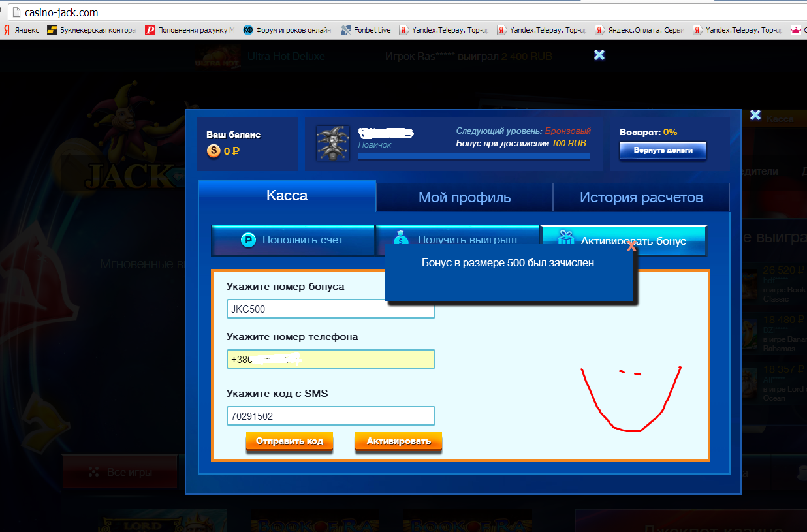Click the Бронзовый level text

(x=568, y=131)
